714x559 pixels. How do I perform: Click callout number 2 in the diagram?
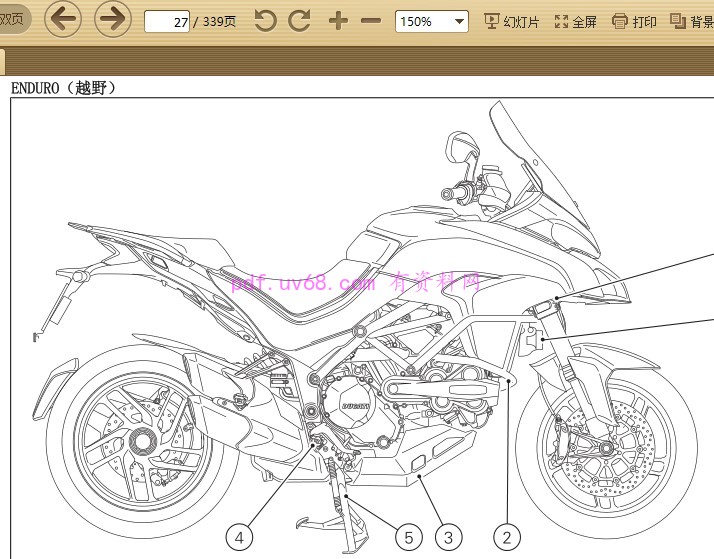tap(507, 538)
